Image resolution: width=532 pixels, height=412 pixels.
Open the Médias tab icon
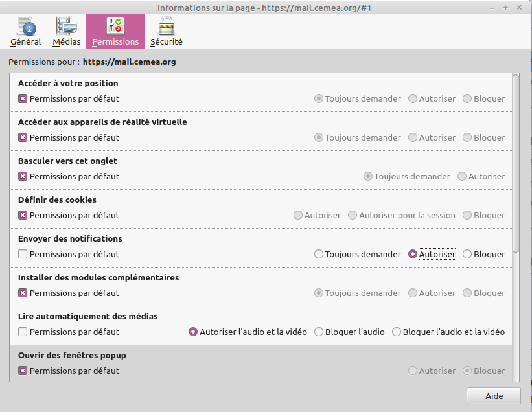click(x=66, y=26)
